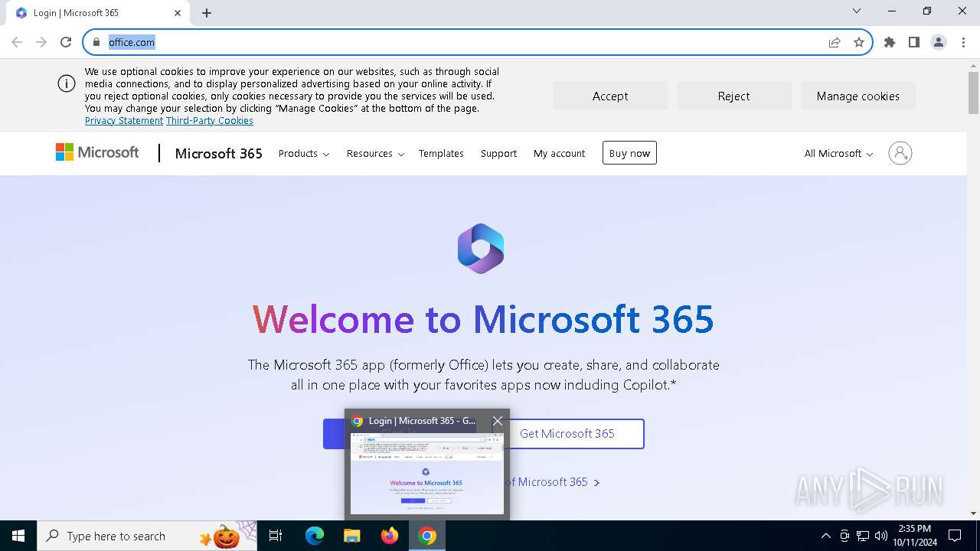The image size is (980, 551).
Task: Click the Microsoft logo
Action: click(x=97, y=152)
